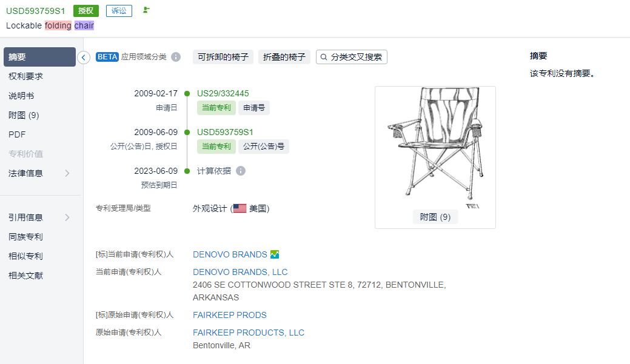Click the green flag icon beside 诉讼

click(x=146, y=10)
